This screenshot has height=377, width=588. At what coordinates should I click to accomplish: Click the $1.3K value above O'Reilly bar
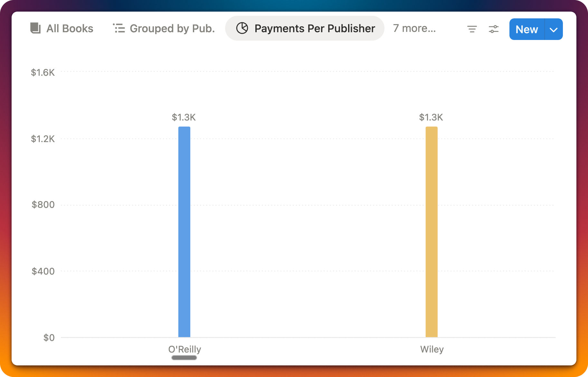[x=184, y=117]
